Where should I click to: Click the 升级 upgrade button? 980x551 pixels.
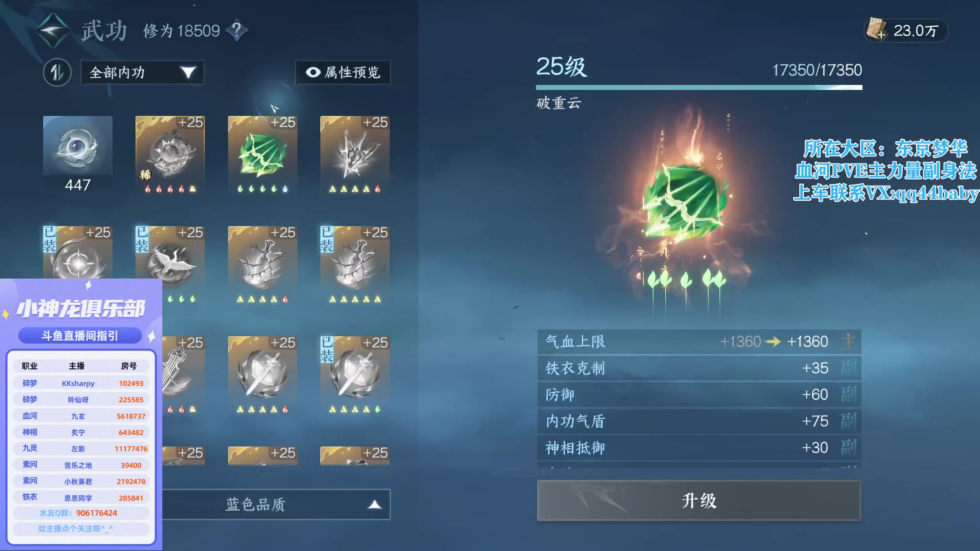click(x=699, y=500)
